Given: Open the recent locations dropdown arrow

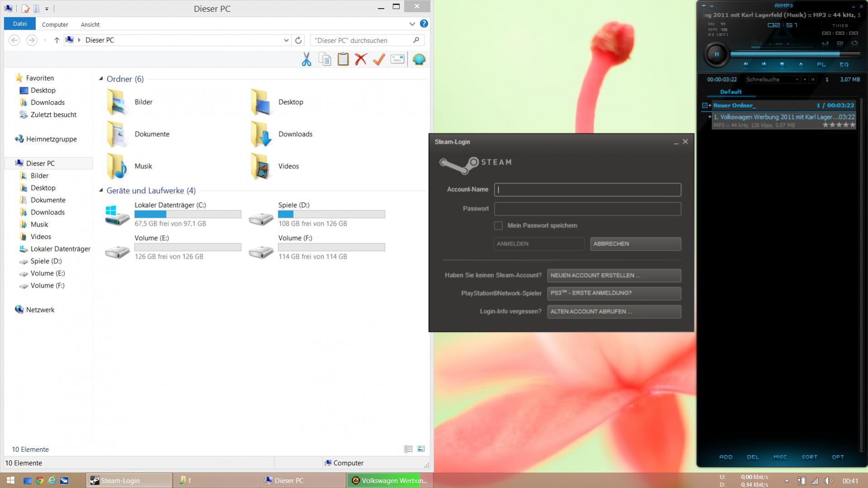Looking at the screenshot, I should tap(45, 40).
